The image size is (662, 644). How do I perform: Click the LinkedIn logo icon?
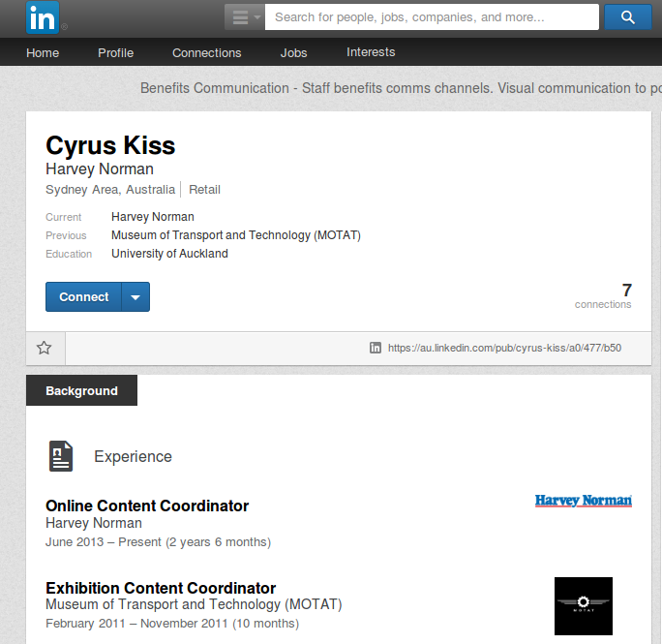click(x=43, y=17)
